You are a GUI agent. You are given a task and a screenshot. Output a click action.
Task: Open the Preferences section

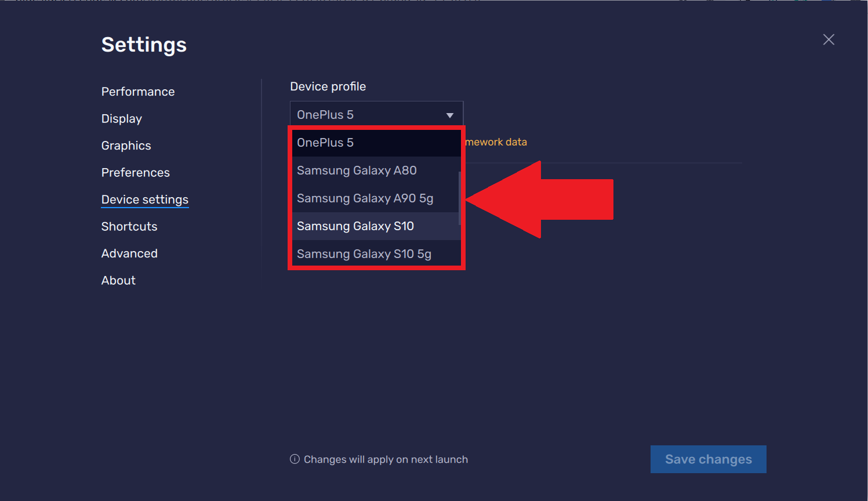coord(136,173)
